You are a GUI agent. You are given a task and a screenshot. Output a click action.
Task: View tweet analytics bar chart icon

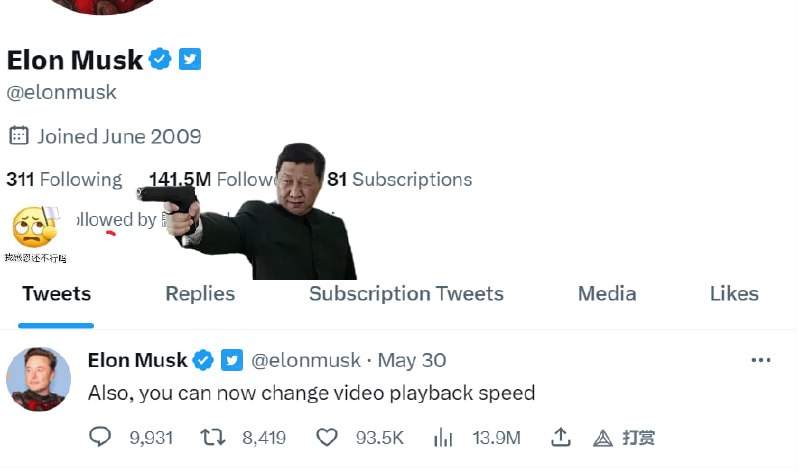pos(443,437)
